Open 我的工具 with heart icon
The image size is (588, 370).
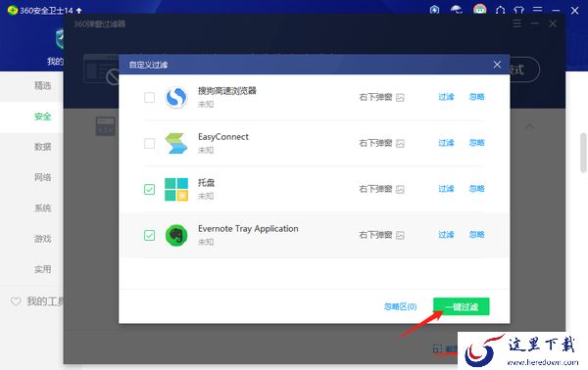(x=37, y=301)
